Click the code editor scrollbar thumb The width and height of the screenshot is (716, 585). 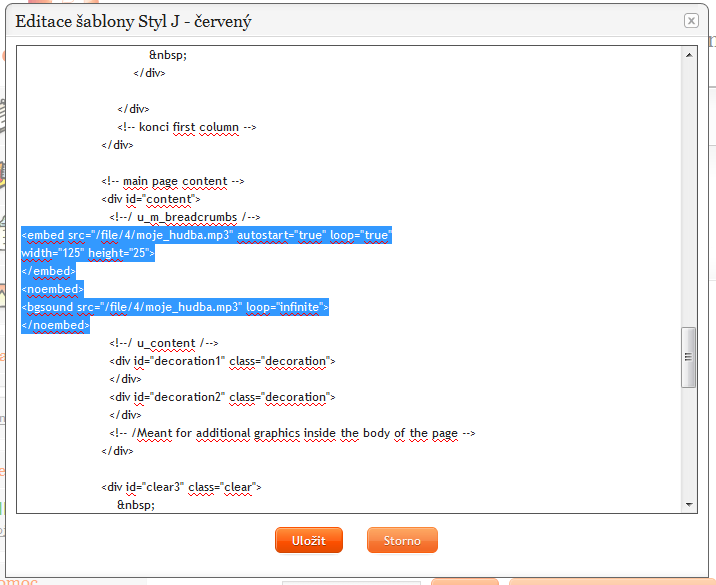pyautogui.click(x=689, y=357)
